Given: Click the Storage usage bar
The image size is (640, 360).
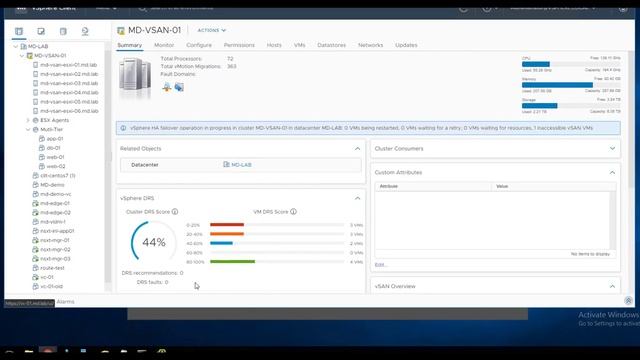Looking at the screenshot, I should [x=571, y=106].
